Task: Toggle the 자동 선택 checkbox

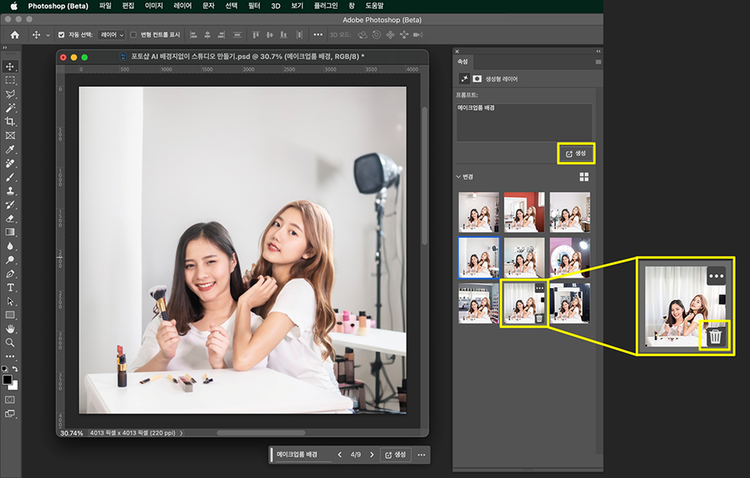Action: 61,35
